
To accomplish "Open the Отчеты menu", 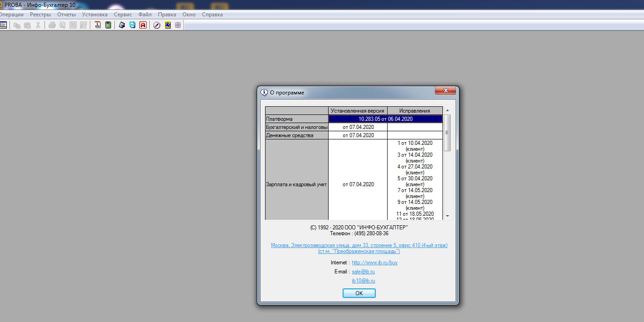I will coord(66,15).
